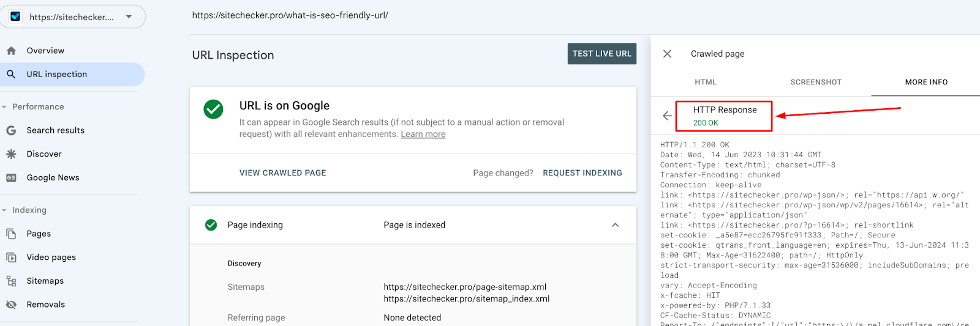Viewport: 980px width, 326px height.
Task: Open the Learn more link
Action: 423,134
